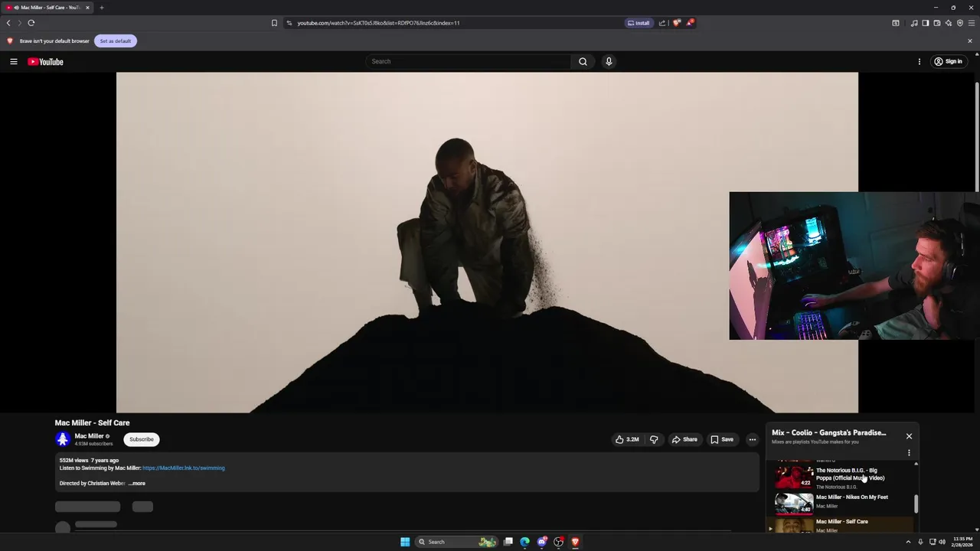
Task: Open Microsoft Edge from taskbar
Action: pyautogui.click(x=524, y=542)
